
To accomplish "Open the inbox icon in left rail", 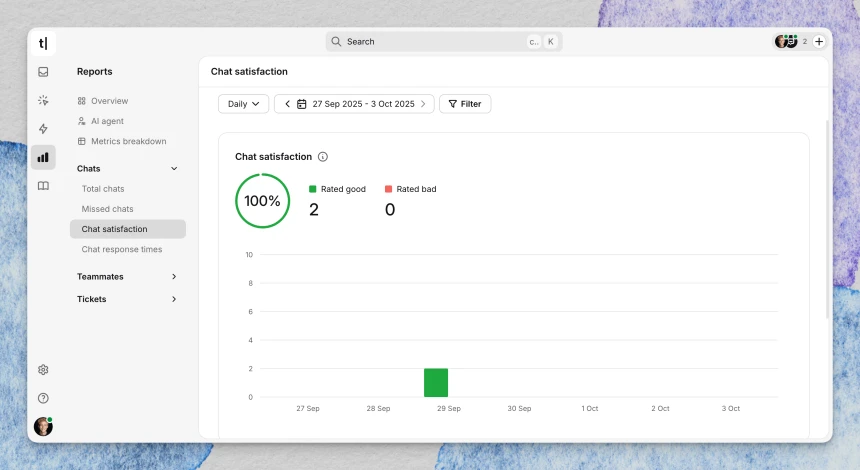I will [43, 72].
